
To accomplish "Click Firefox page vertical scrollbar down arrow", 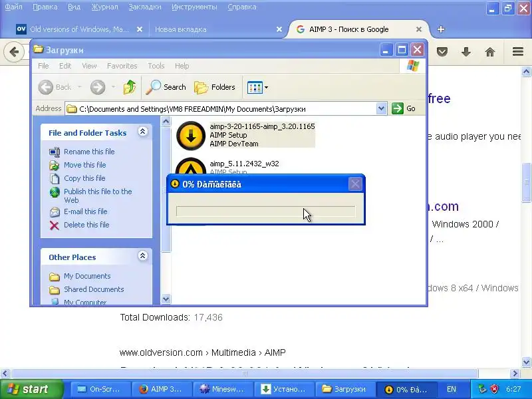I will point(526,362).
